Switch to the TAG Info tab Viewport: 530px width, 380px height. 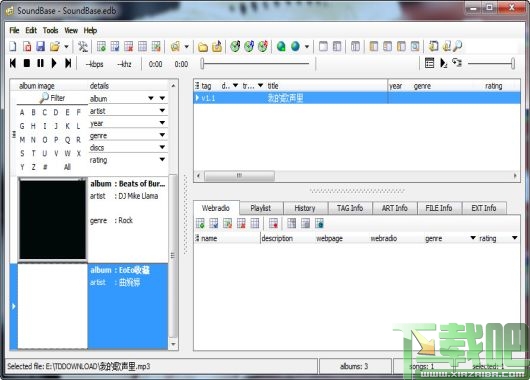click(350, 208)
